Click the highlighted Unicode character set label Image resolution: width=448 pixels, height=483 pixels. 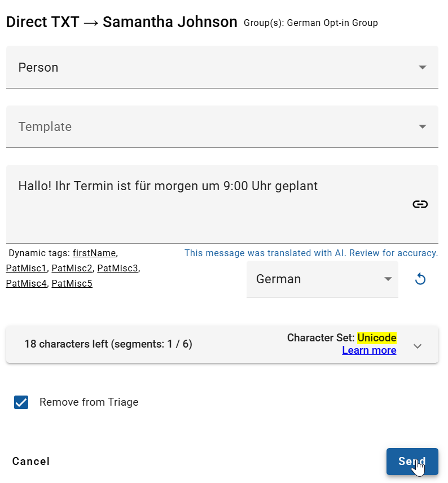point(377,337)
